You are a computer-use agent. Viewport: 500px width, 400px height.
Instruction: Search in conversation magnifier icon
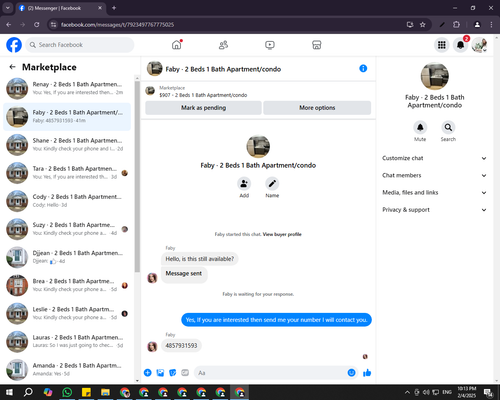coord(448,127)
